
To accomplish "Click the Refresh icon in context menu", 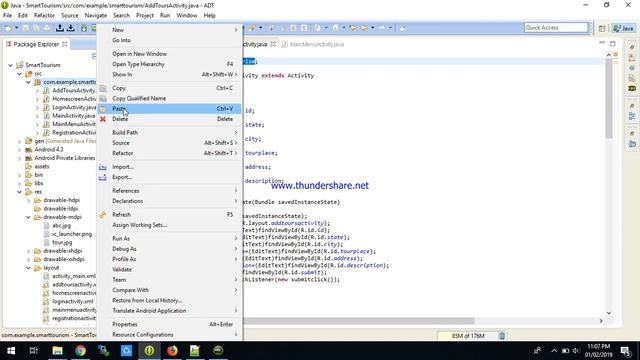I will (x=103, y=215).
